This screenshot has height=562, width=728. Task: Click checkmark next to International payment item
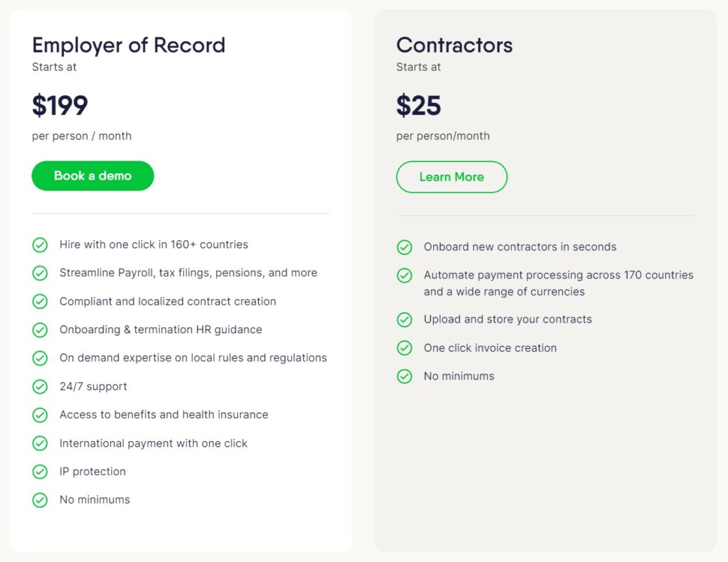[40, 443]
